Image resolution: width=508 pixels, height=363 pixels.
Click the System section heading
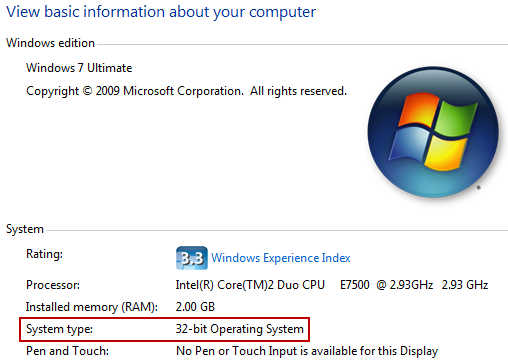click(25, 229)
